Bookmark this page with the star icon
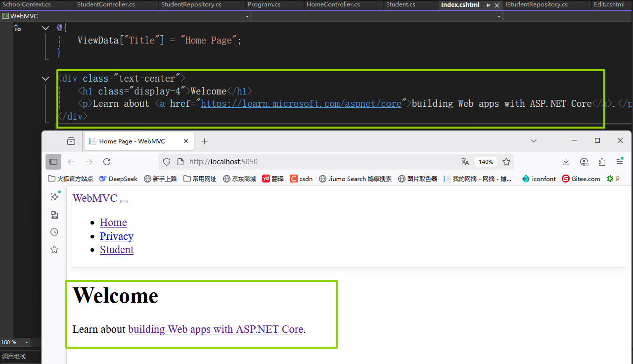The image size is (633, 364). [x=506, y=162]
